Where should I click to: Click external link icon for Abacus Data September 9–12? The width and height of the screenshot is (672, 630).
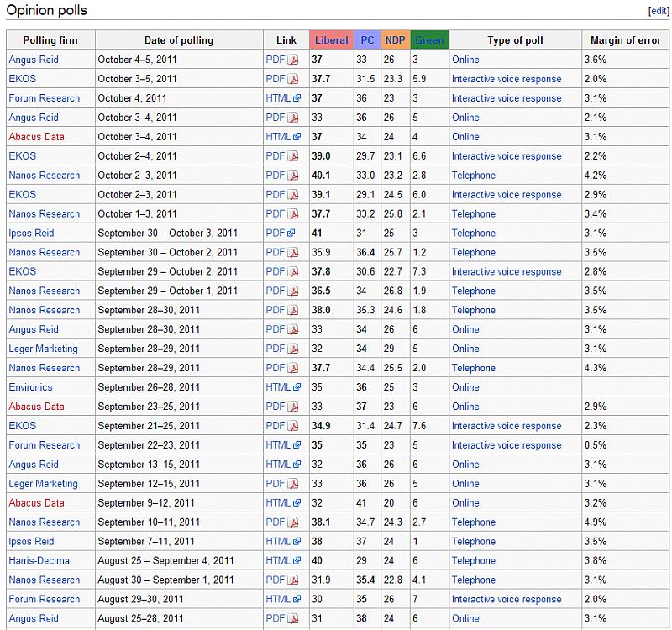pos(297,503)
